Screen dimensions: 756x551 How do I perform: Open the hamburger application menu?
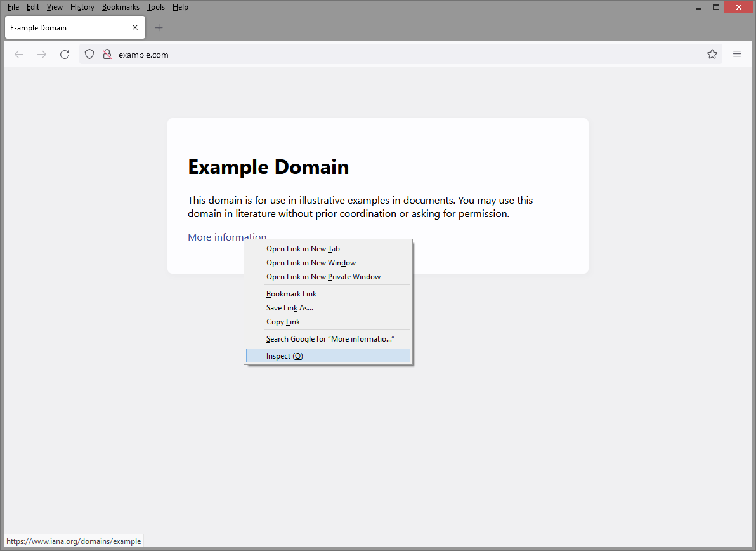[x=736, y=54]
